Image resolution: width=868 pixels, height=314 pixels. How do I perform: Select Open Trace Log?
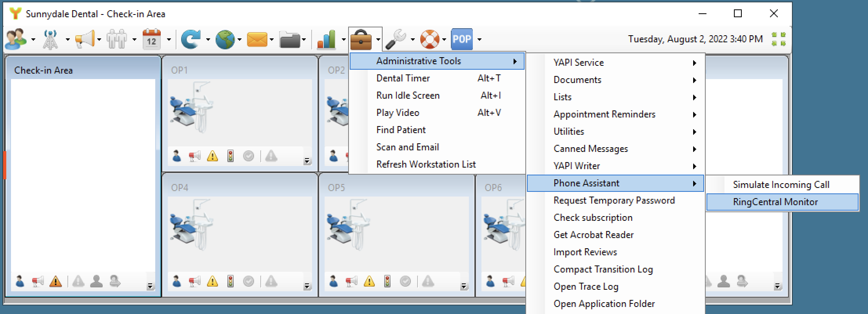pos(616,287)
